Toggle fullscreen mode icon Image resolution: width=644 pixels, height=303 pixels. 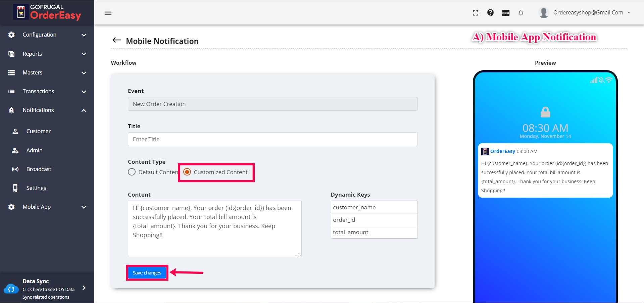click(475, 13)
